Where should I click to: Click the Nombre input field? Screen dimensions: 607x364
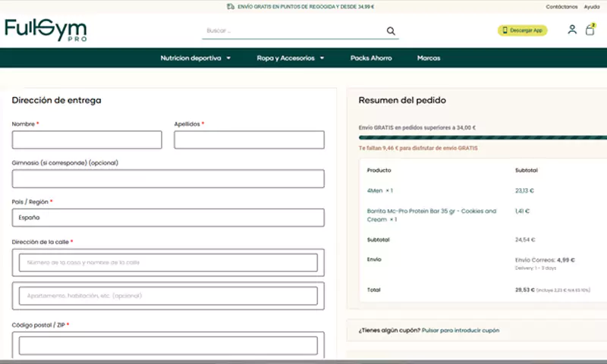(87, 140)
